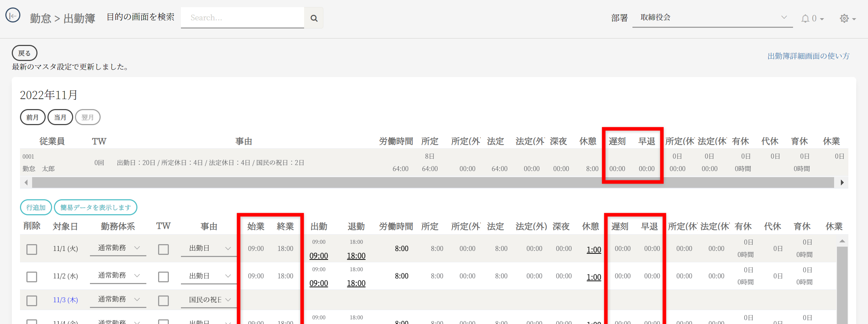
Task: Open 出勤簿詳細画面の使い方 help link
Action: click(808, 56)
